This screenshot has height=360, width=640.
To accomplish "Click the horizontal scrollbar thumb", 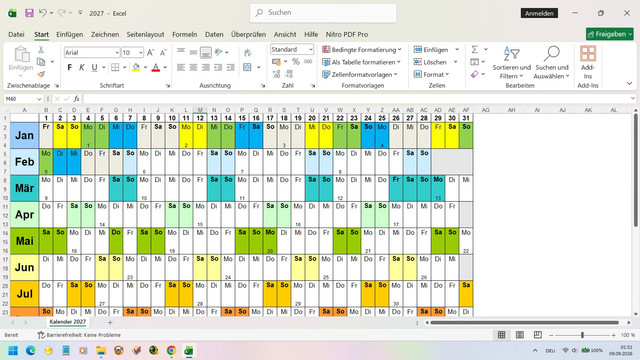I will tap(524, 322).
